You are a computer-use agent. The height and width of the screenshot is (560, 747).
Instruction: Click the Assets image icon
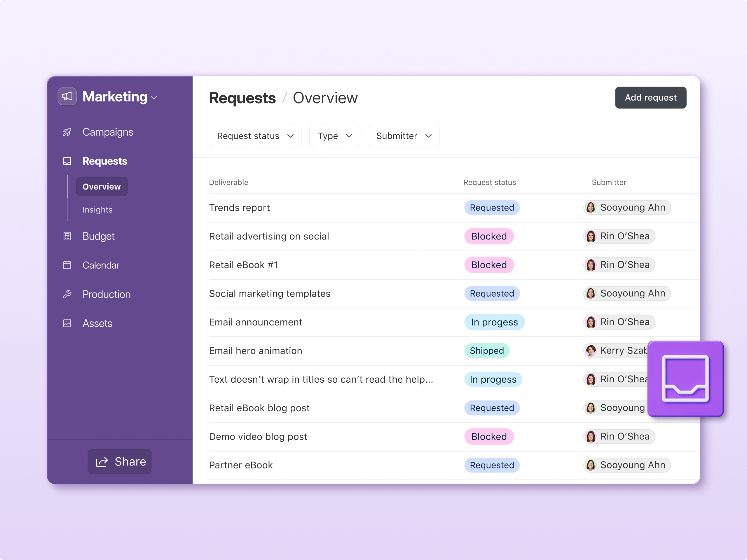(x=67, y=323)
